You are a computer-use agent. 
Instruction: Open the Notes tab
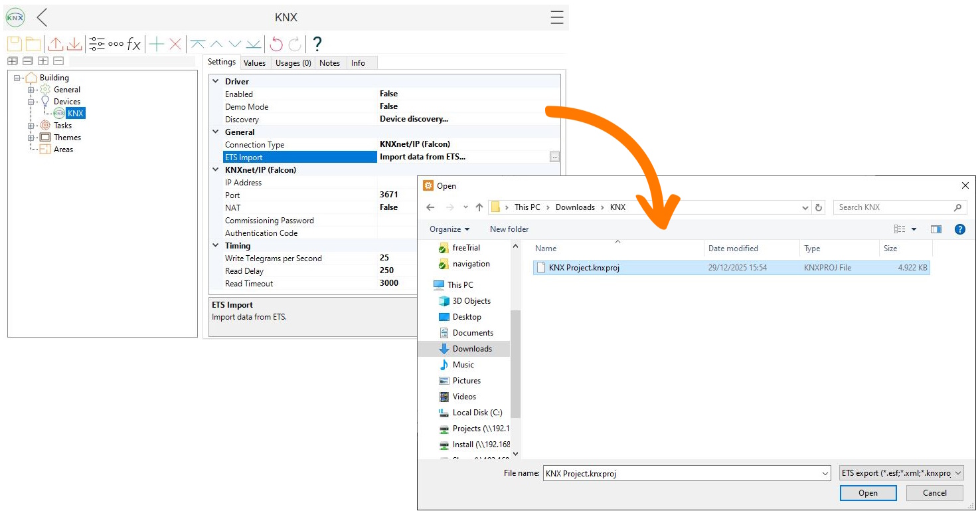click(x=330, y=62)
